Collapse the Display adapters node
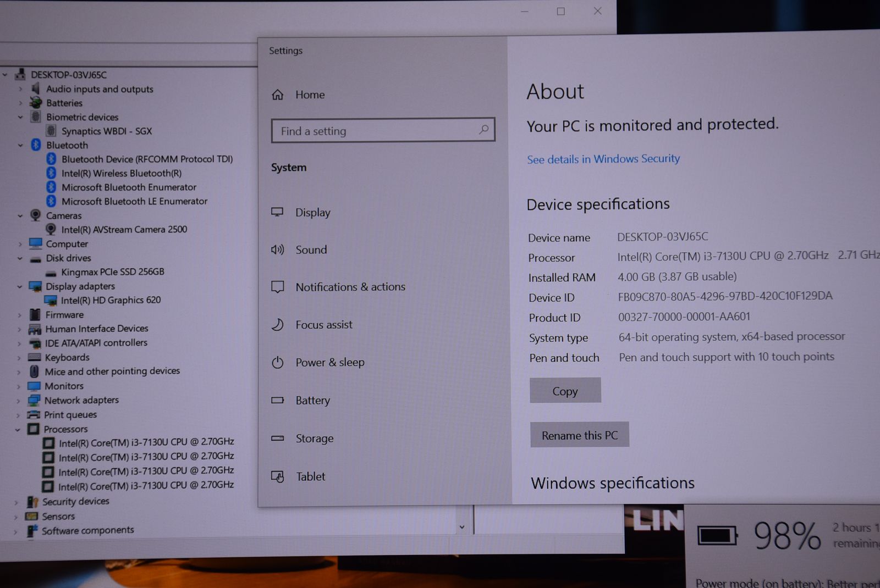Screen dimensions: 880x588 tap(20, 286)
